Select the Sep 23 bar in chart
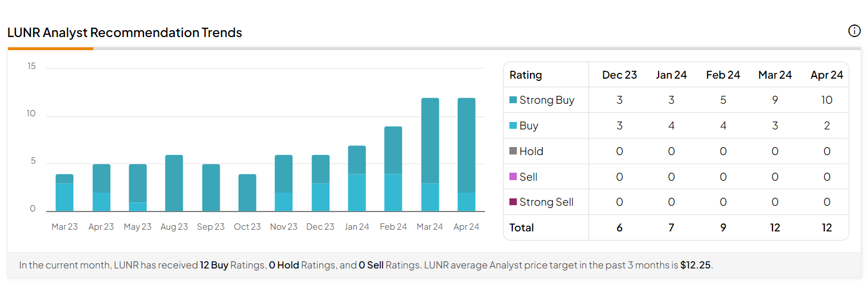 click(211, 188)
